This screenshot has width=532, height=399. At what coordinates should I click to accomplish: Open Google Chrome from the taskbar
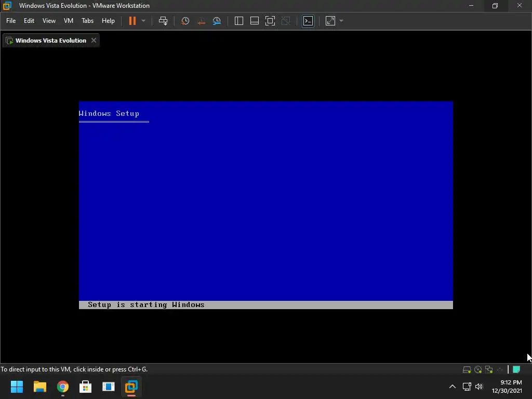click(x=63, y=387)
